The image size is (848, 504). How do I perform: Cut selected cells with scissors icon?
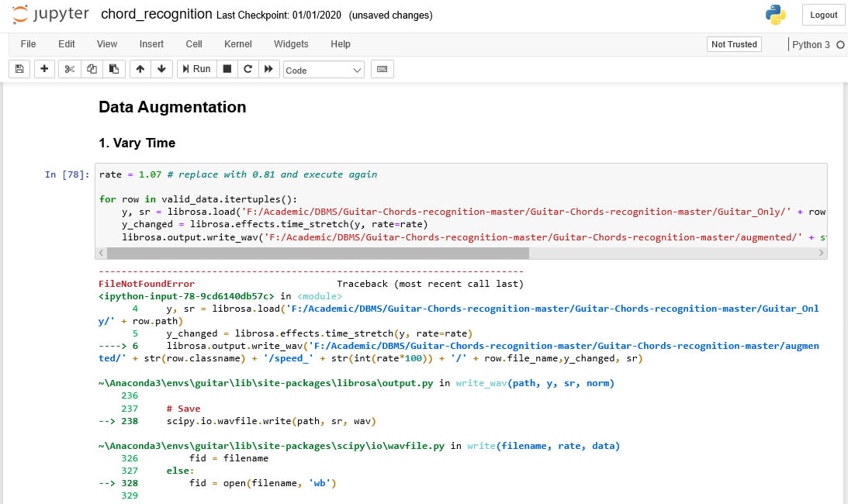pyautogui.click(x=70, y=69)
